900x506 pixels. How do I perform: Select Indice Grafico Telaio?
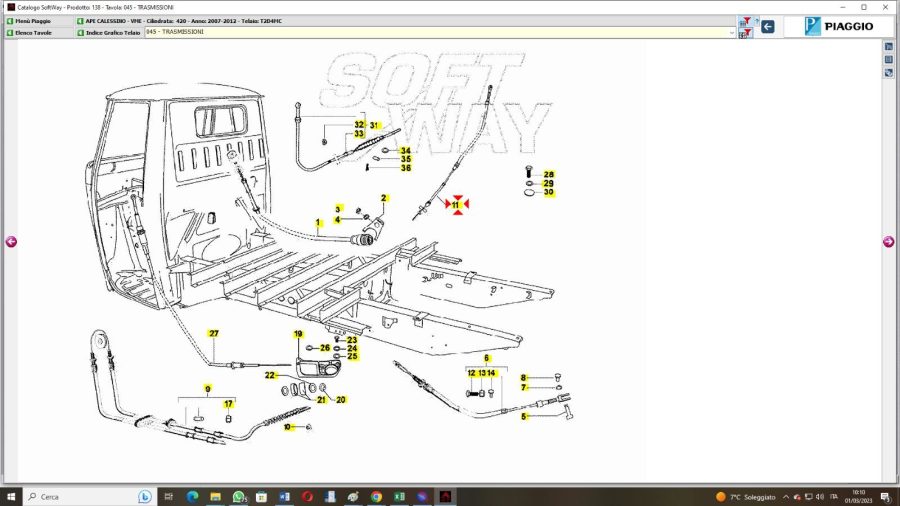click(x=108, y=32)
